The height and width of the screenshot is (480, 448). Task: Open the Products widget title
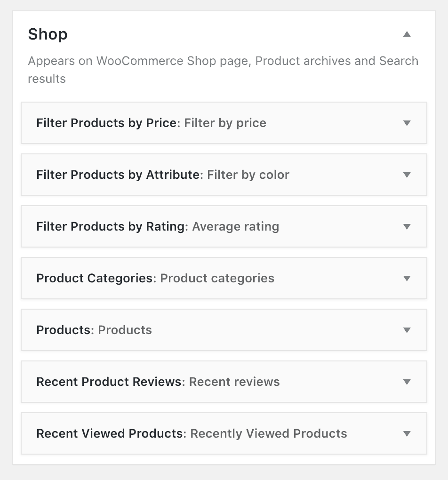(65, 330)
